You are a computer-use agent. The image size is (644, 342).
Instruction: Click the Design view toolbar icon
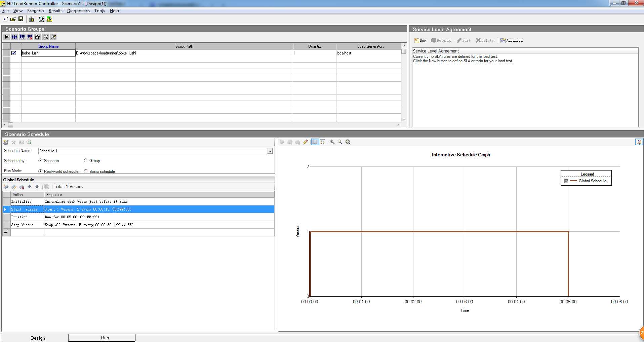click(x=42, y=19)
